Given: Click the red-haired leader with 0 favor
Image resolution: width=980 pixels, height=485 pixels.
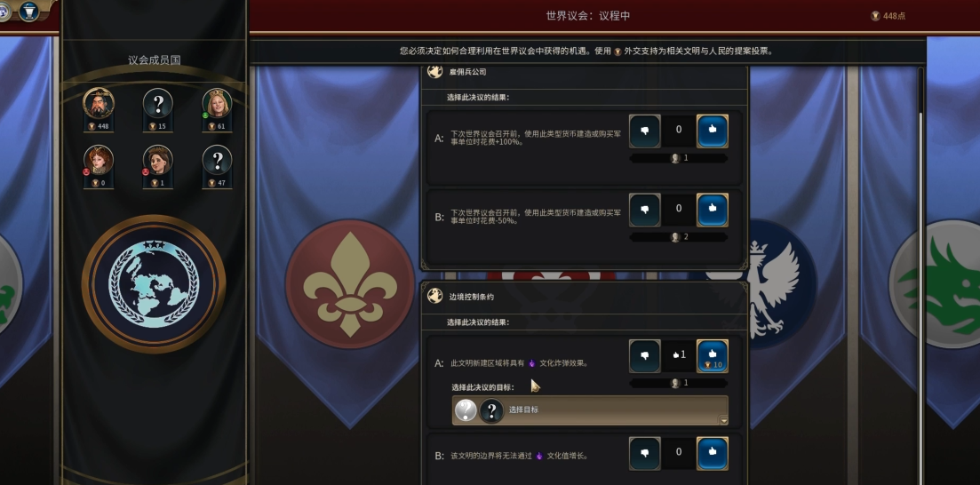Looking at the screenshot, I should point(98,160).
